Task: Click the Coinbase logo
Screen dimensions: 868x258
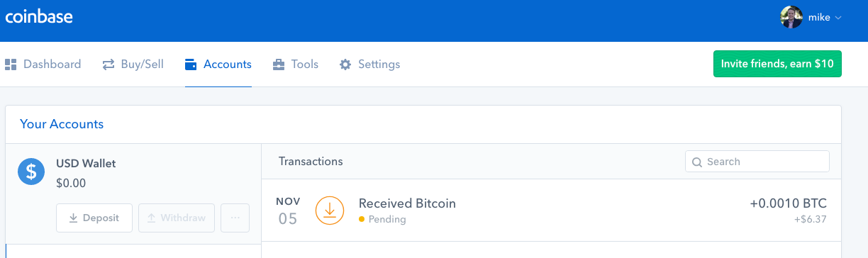Action: pos(39,16)
